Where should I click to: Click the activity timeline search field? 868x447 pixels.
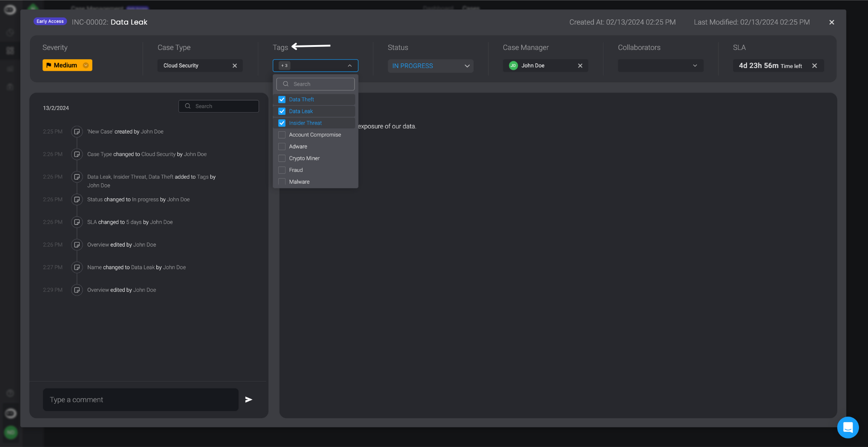point(219,106)
